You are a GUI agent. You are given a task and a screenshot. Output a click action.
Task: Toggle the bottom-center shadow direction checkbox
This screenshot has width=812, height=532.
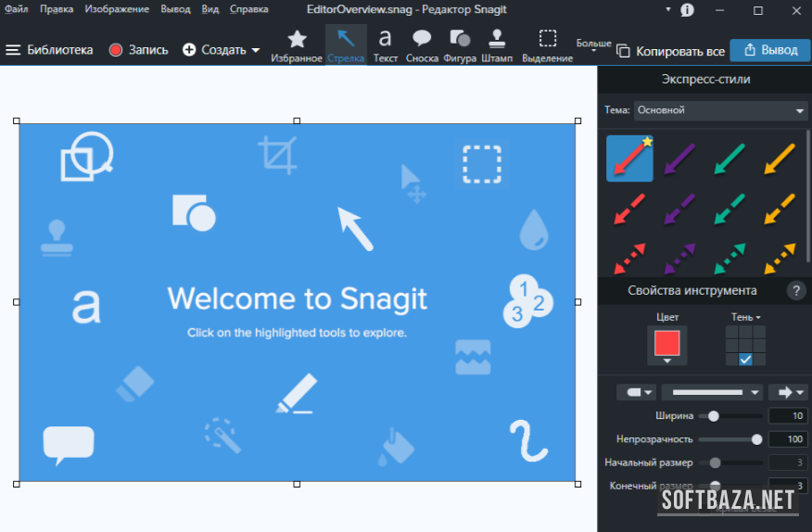(x=745, y=360)
